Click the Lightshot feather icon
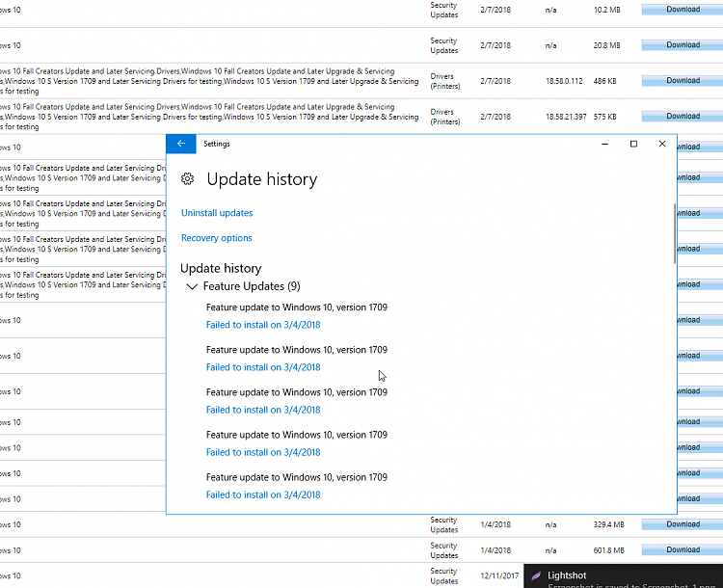This screenshot has height=588, width=723. (x=536, y=575)
